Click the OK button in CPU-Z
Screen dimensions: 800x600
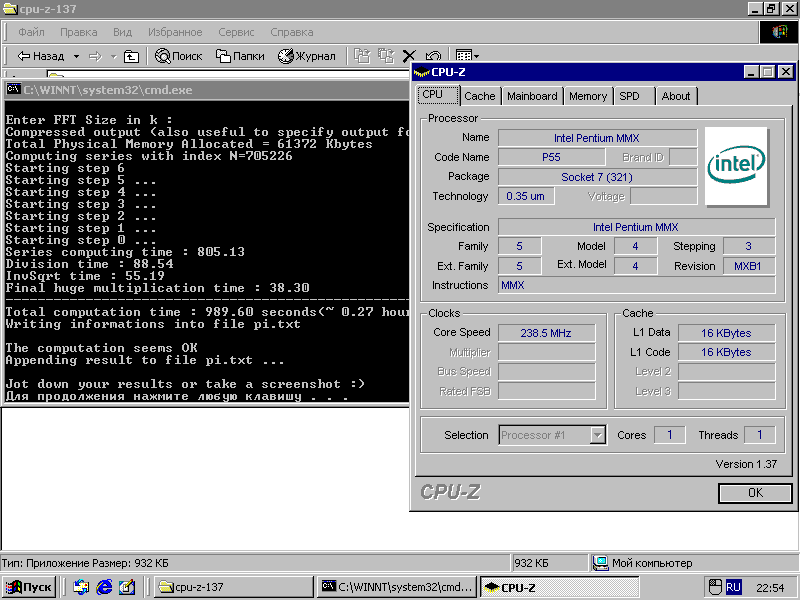755,493
